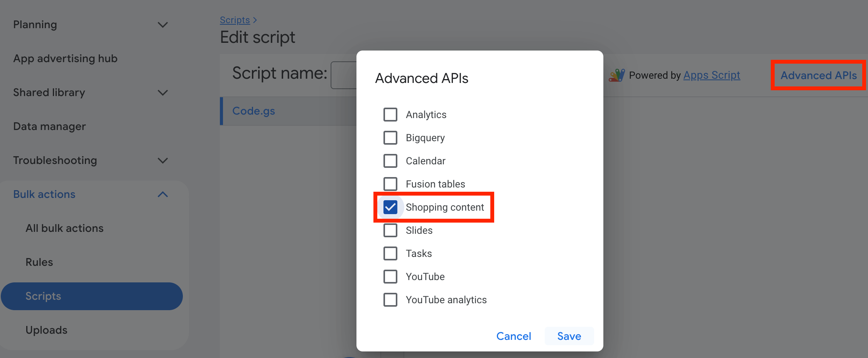This screenshot has width=868, height=358.
Task: Tick the Calendar checkbox
Action: pos(390,161)
